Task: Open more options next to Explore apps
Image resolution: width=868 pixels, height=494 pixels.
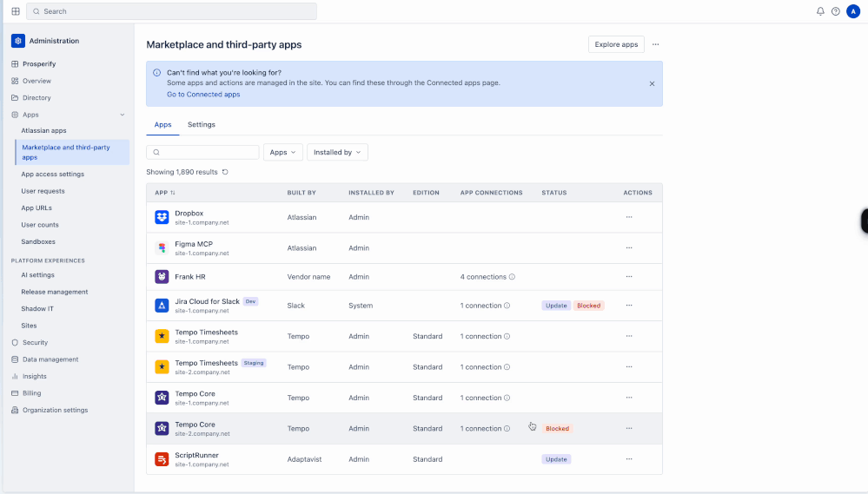Action: tap(655, 44)
